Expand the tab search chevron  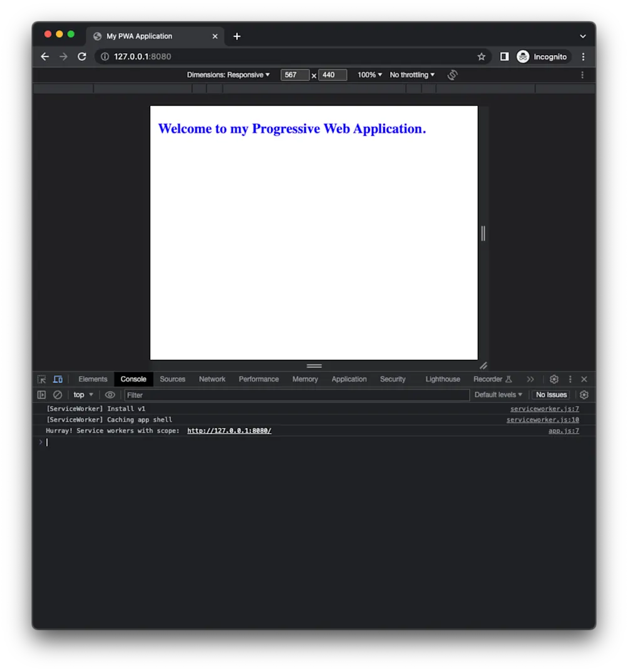click(582, 36)
